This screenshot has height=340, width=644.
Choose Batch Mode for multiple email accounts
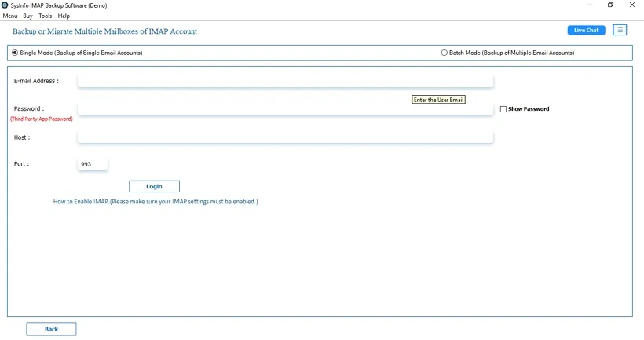click(x=445, y=53)
